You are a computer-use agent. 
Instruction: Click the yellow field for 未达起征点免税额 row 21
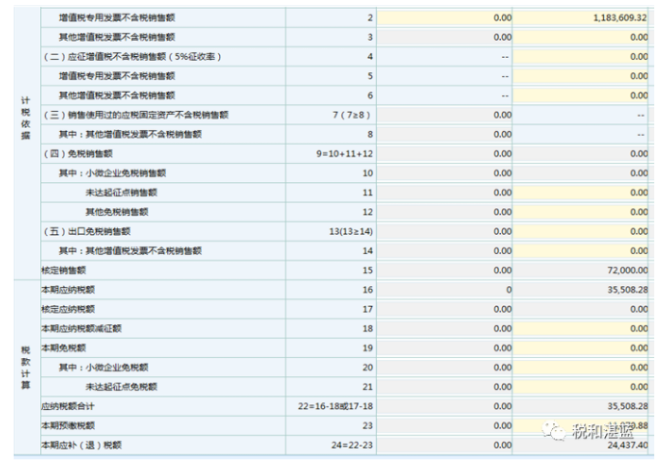tap(581, 387)
